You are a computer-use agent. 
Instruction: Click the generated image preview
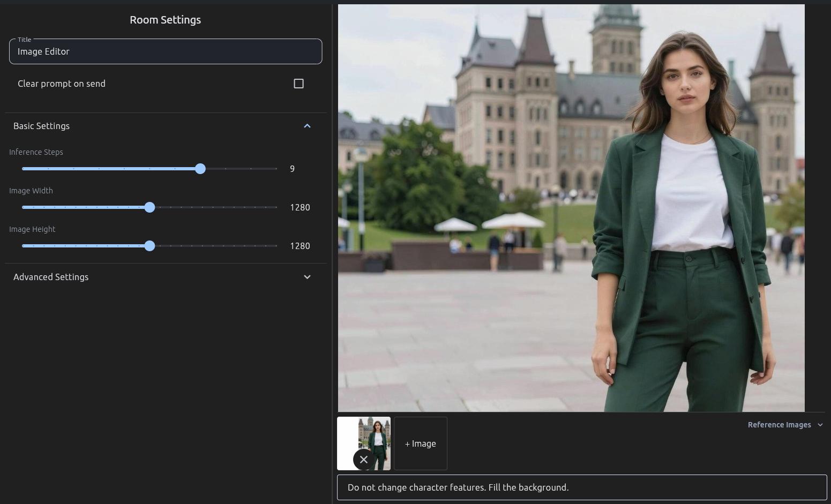coord(571,206)
